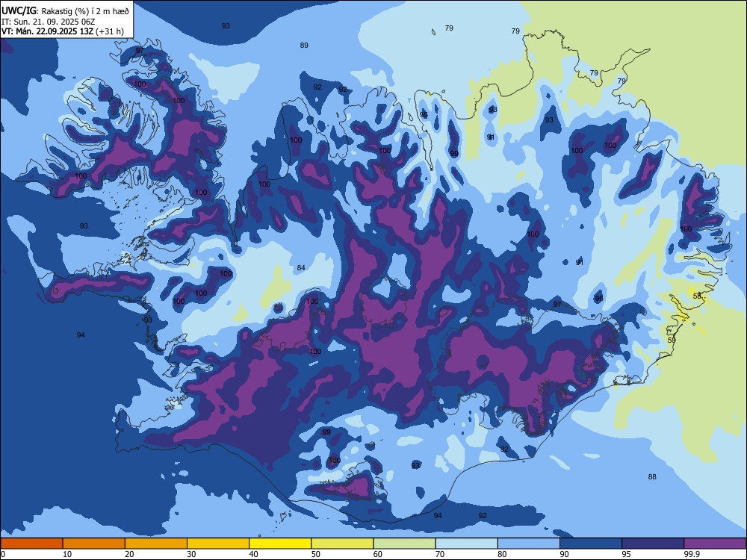Select the 'IT: Sun. 21. 09. 2025 06Z' line
The height and width of the screenshot is (560, 747).
point(48,22)
